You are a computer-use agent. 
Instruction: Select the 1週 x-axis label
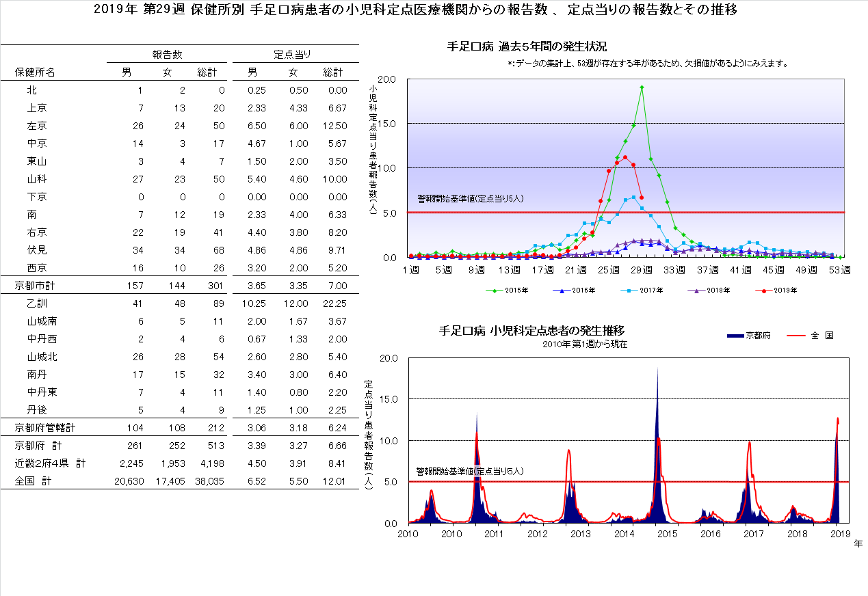(x=412, y=269)
